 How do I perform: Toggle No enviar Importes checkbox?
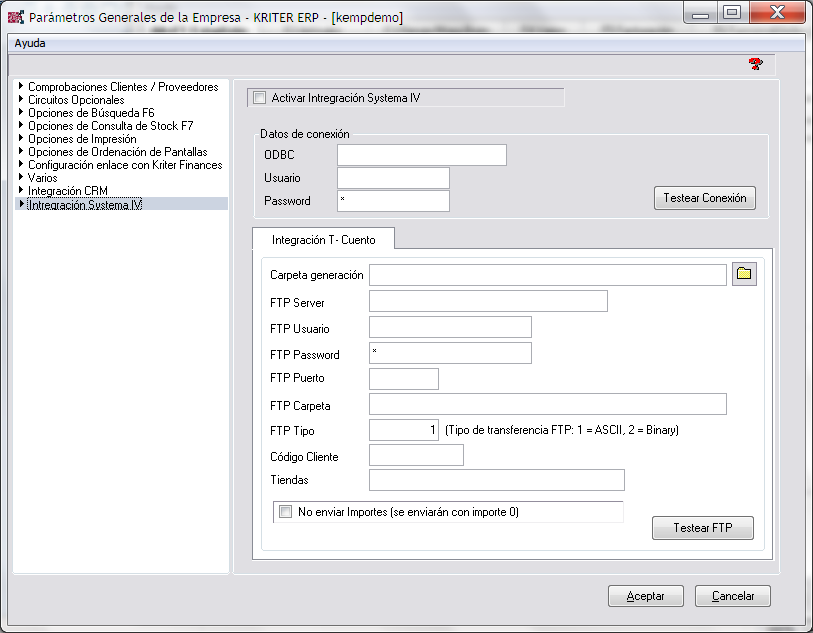(285, 512)
